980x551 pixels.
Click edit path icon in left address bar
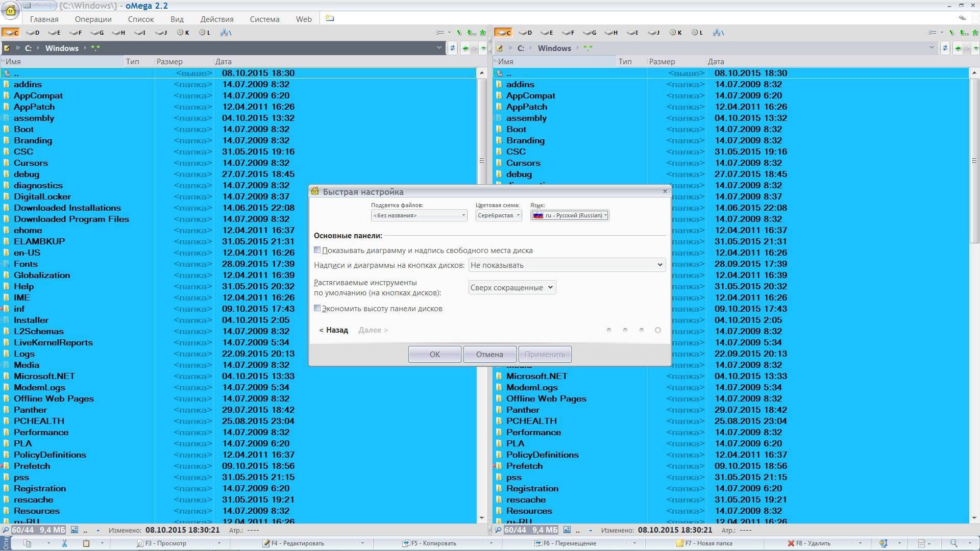pyautogui.click(x=7, y=48)
